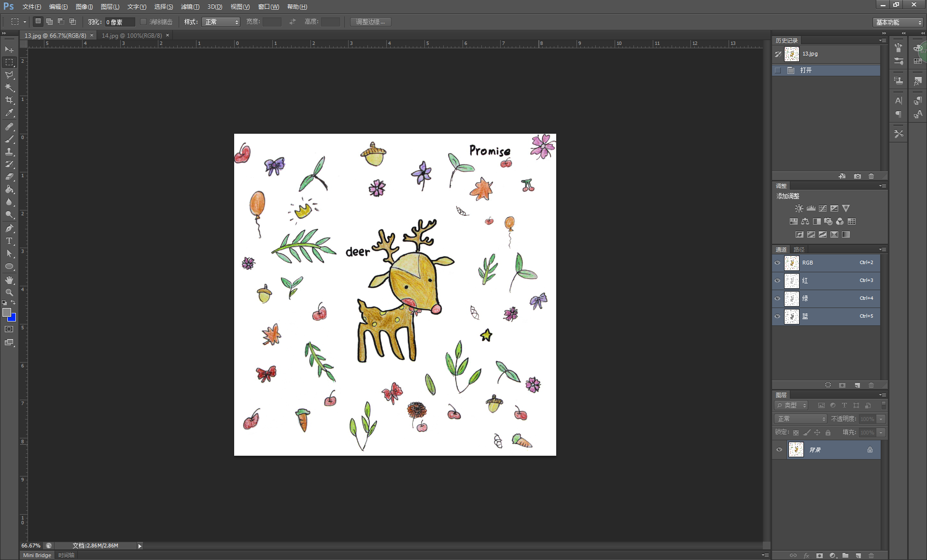
Task: Switch to 14.jpg document tab
Action: 132,36
